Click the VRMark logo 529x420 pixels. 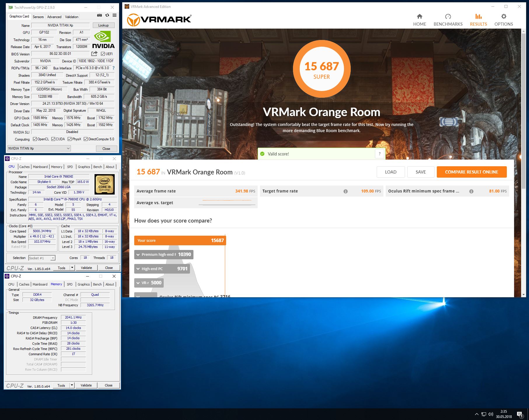pyautogui.click(x=159, y=20)
